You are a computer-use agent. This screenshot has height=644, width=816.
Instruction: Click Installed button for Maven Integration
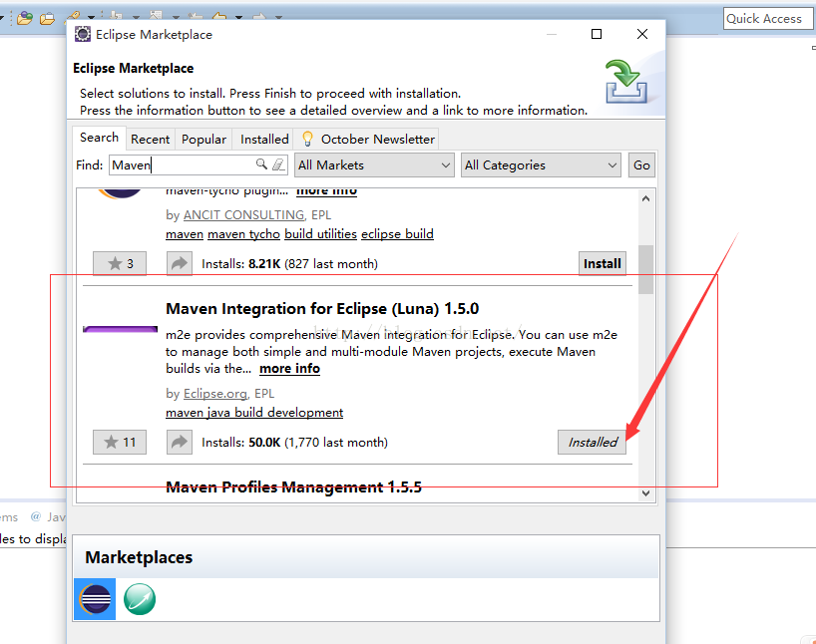[x=593, y=443]
